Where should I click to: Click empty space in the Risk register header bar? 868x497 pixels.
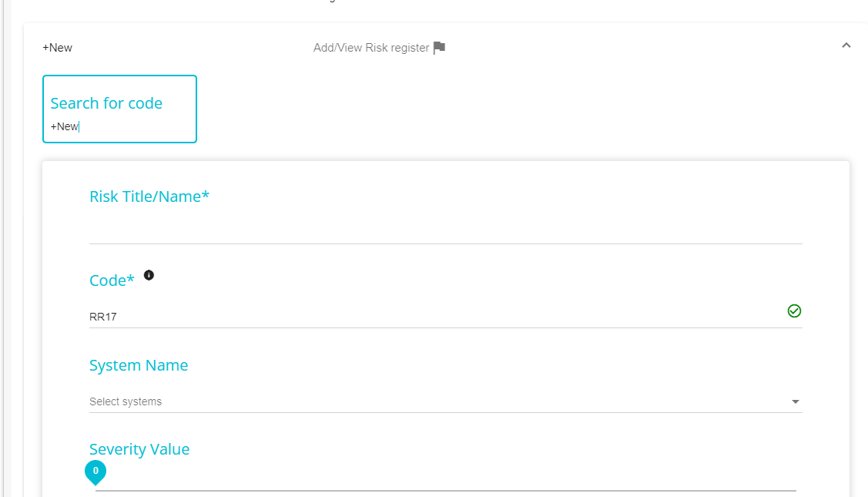(637, 48)
